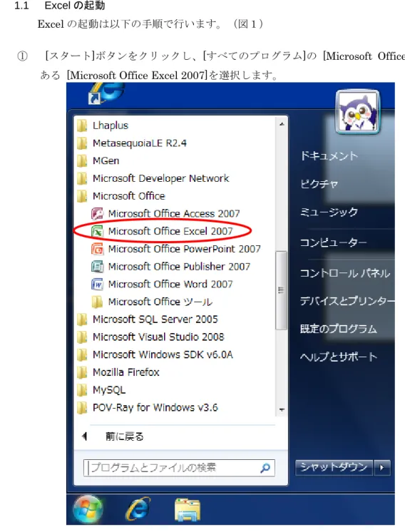The height and width of the screenshot is (532, 405).
Task: Select Microsoft Office Access 2007 label
Action: click(174, 214)
